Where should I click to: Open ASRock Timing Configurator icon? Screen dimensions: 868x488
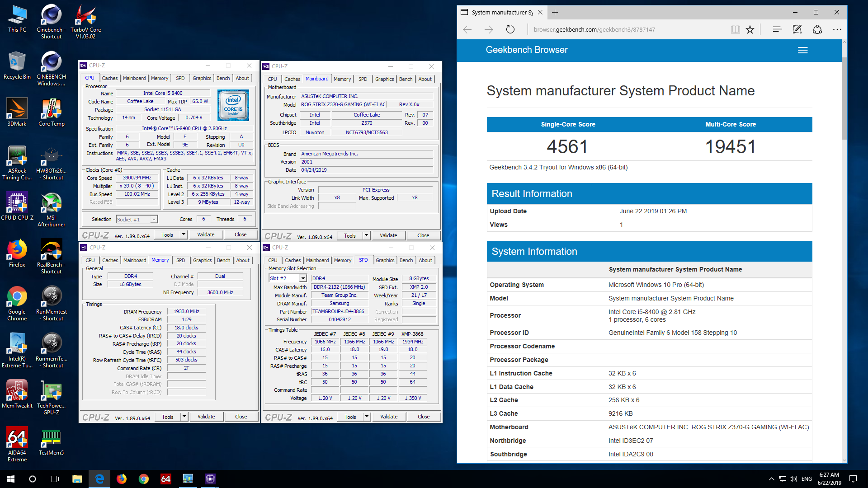[x=17, y=163]
